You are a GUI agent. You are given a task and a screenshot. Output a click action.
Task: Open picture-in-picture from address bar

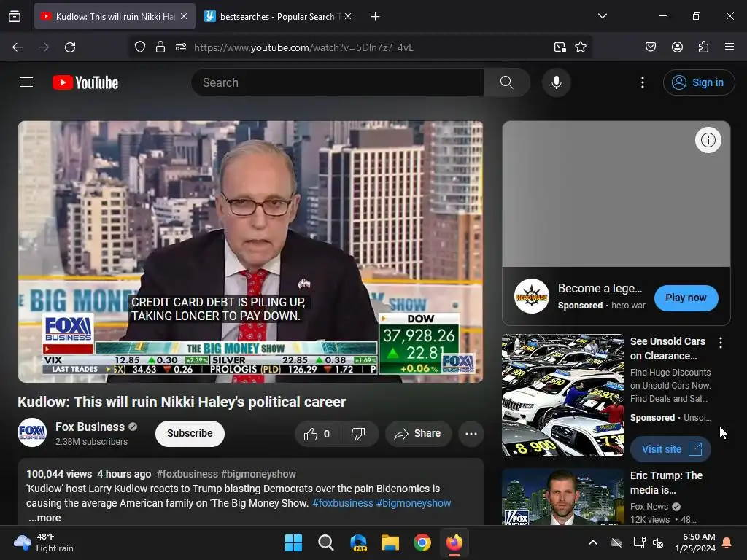560,47
